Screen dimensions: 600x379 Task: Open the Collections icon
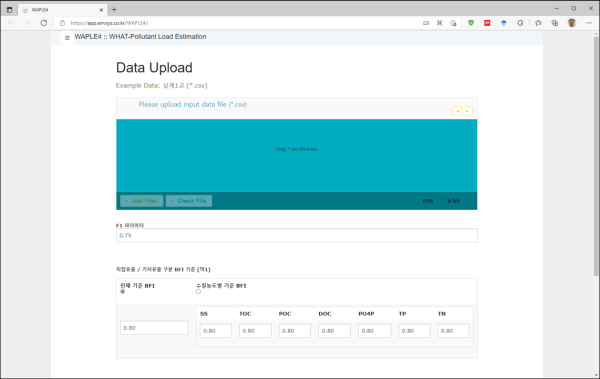555,23
